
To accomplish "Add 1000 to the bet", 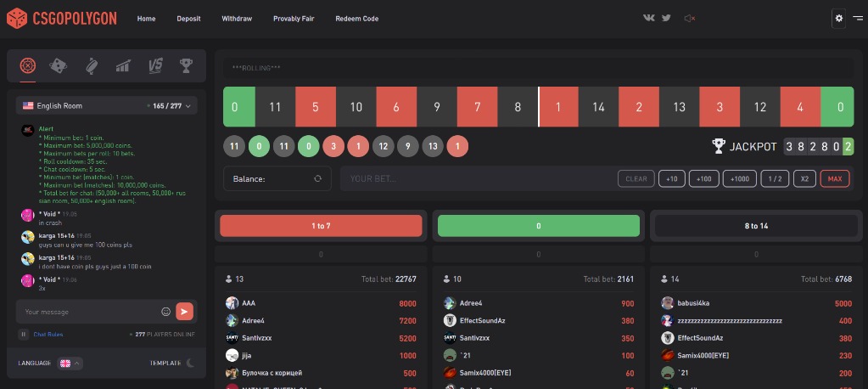I will [x=740, y=178].
